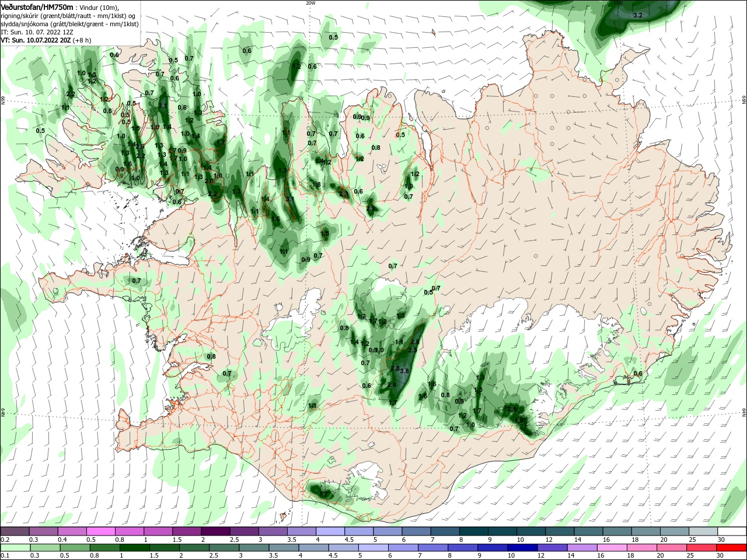Click the 1.5 label under the upper scale
747x560 pixels.
[x=177, y=540]
